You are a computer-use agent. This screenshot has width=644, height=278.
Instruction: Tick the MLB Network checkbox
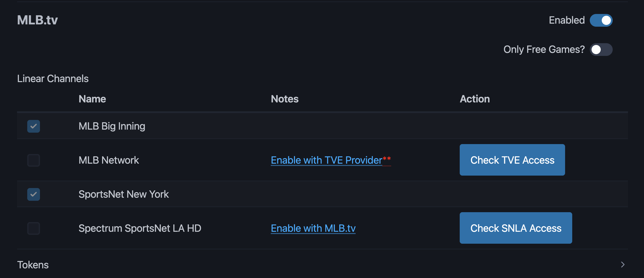point(34,160)
